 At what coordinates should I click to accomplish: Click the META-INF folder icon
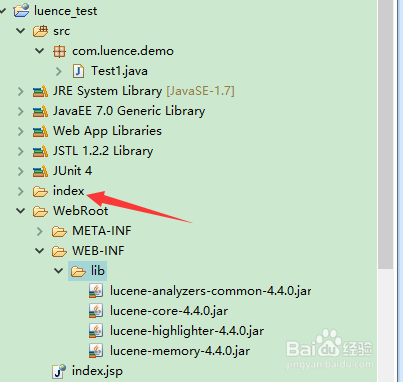point(59,231)
